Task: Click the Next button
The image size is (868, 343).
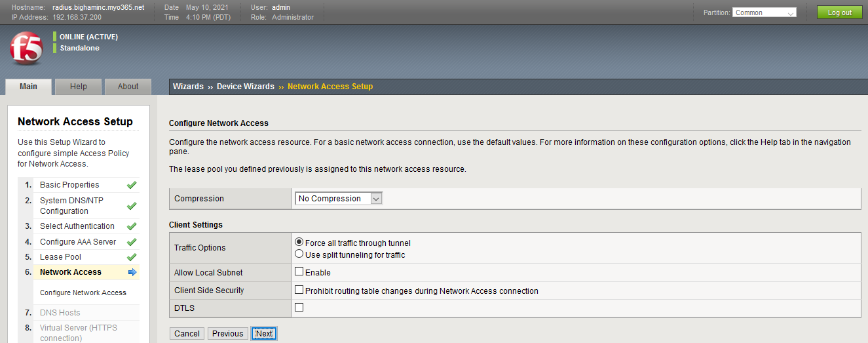Action: tap(264, 334)
